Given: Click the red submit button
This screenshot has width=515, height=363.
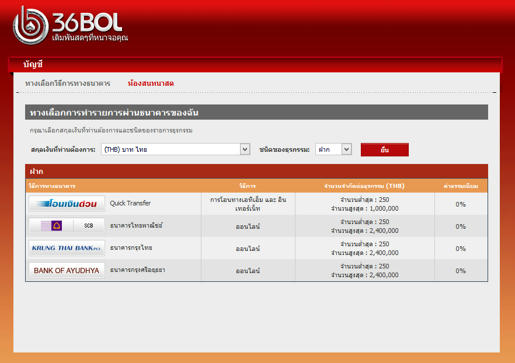Looking at the screenshot, I should tap(385, 150).
